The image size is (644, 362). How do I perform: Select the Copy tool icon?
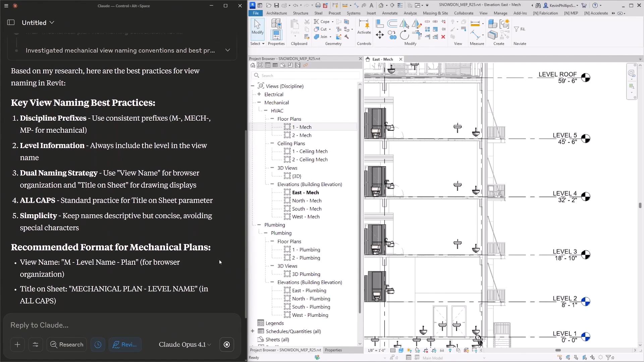392,35
